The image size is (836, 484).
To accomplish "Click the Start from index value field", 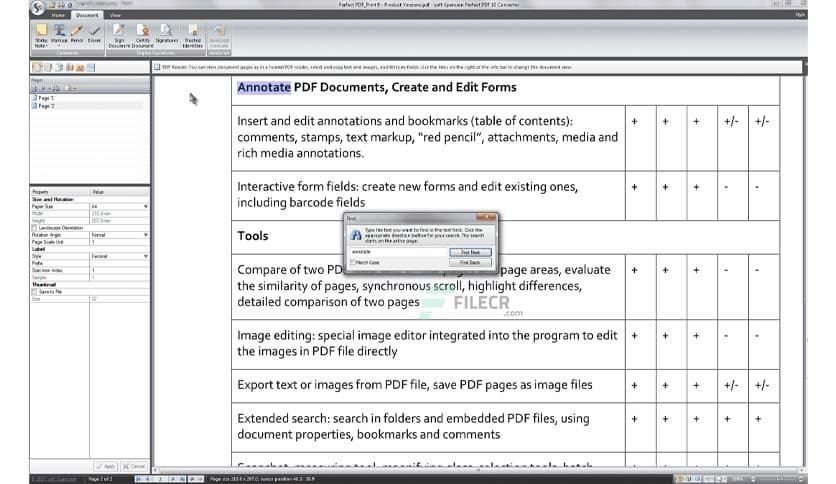I will pyautogui.click(x=119, y=270).
